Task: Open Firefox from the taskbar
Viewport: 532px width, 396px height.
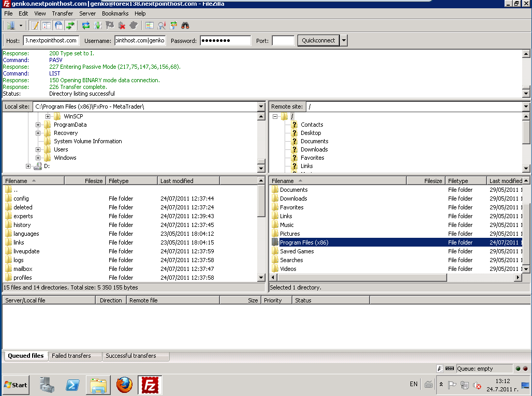Action: pyautogui.click(x=124, y=385)
